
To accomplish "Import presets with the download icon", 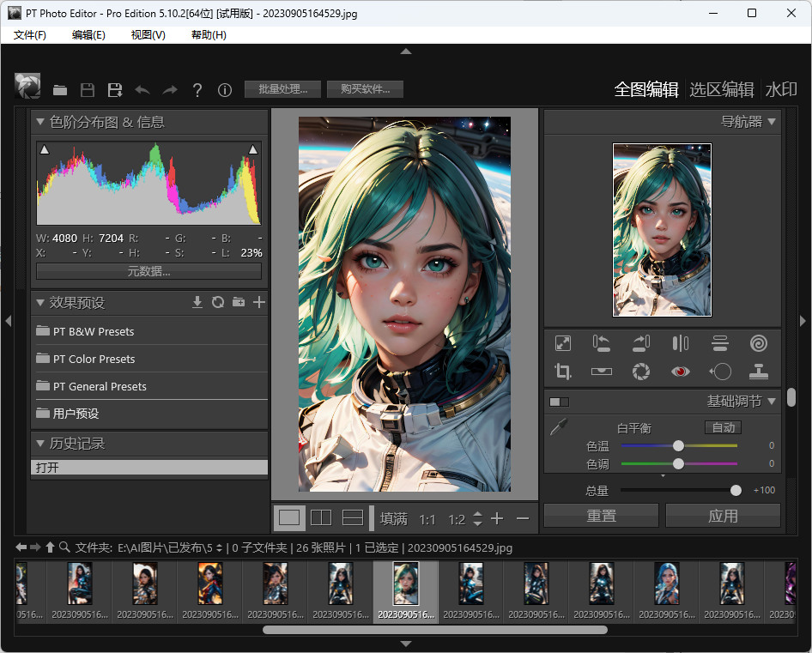I will click(197, 302).
